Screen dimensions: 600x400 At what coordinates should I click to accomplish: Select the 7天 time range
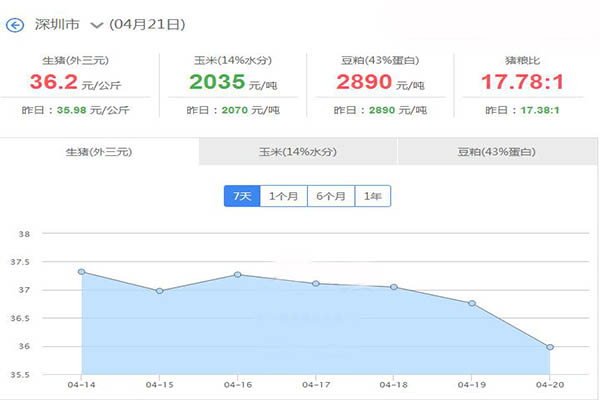241,196
